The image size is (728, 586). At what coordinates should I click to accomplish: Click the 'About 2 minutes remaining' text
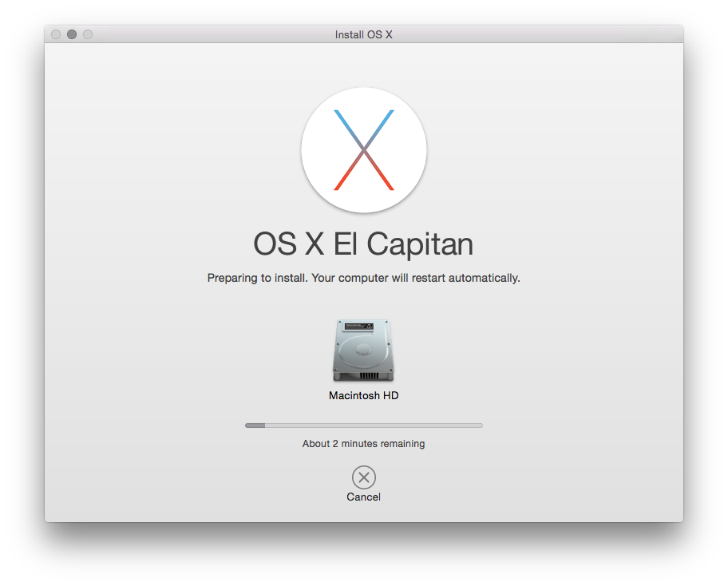[x=363, y=443]
